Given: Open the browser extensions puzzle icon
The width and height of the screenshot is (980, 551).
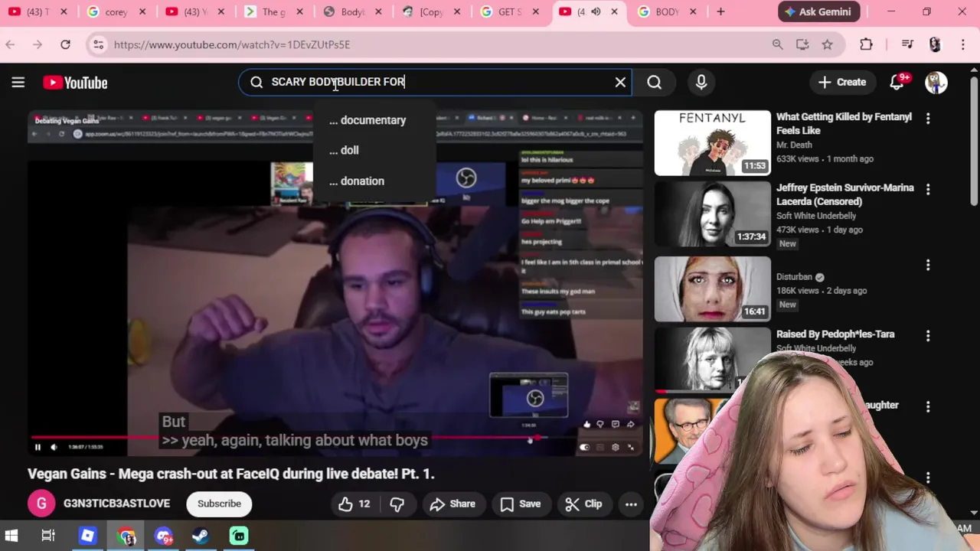Looking at the screenshot, I should coord(866,44).
